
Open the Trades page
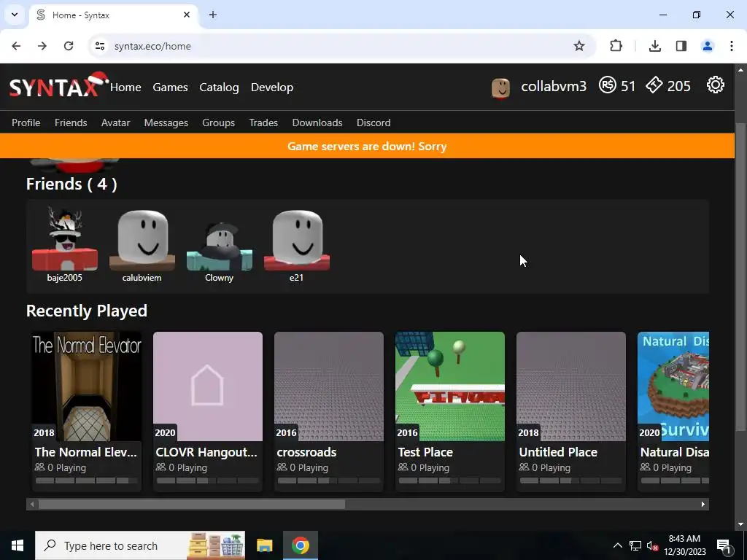[263, 122]
